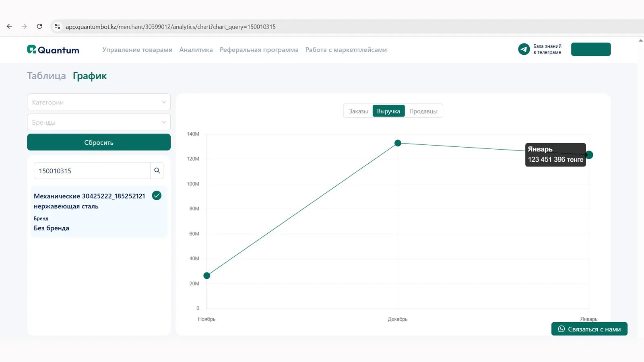Open the Реферальная программа link
644x362 pixels.
[x=259, y=50]
